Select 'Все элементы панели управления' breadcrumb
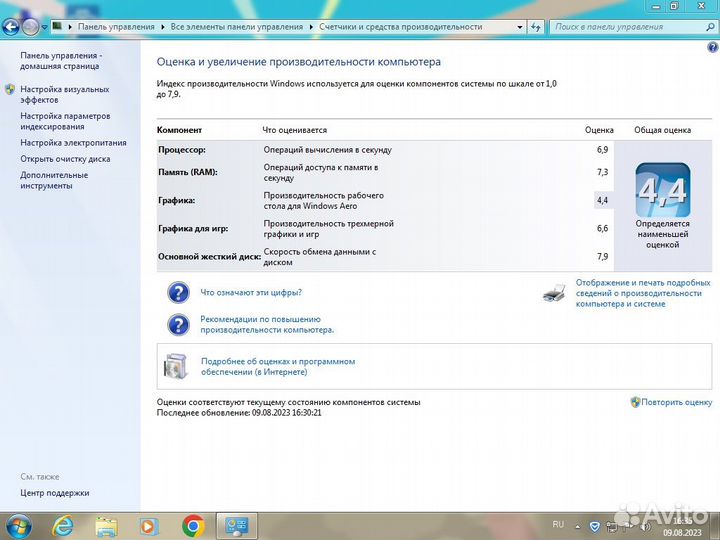Screen dimensions: 720x540 pos(236,27)
